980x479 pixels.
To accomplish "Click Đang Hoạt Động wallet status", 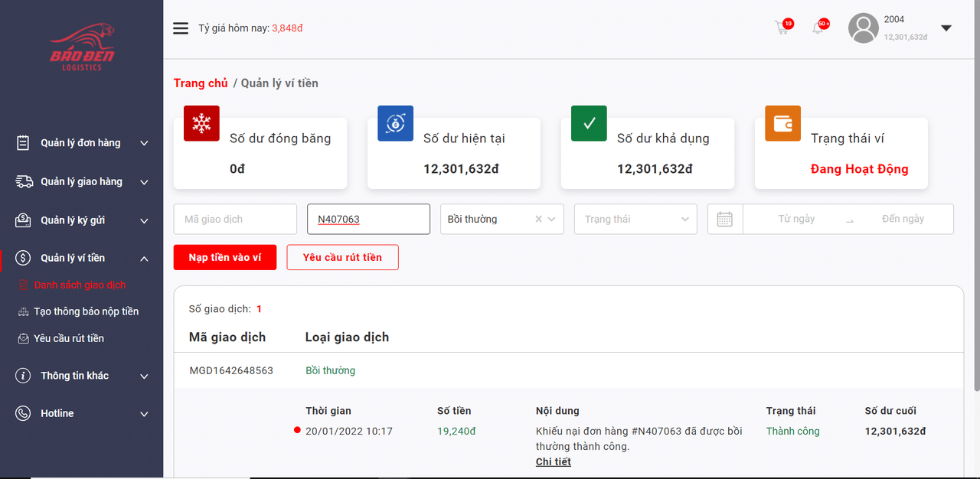I will pyautogui.click(x=859, y=169).
